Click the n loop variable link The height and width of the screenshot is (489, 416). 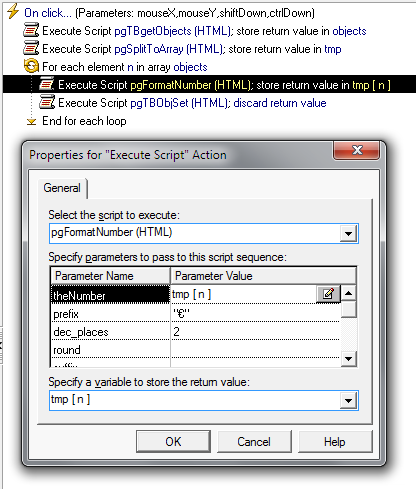coord(130,67)
